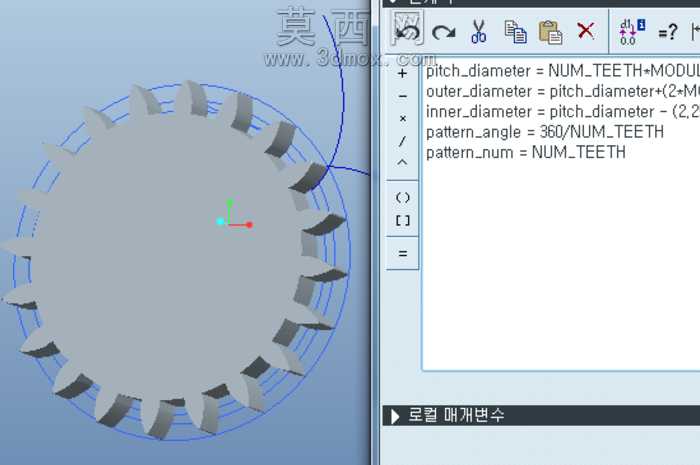
Task: Click the pattern_num = NUM_TEETH line
Action: [525, 153]
